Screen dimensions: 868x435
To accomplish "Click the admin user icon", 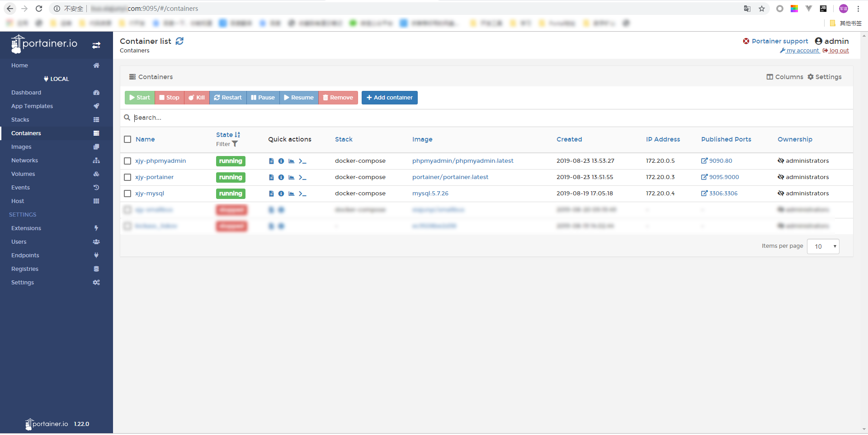I will tap(818, 41).
